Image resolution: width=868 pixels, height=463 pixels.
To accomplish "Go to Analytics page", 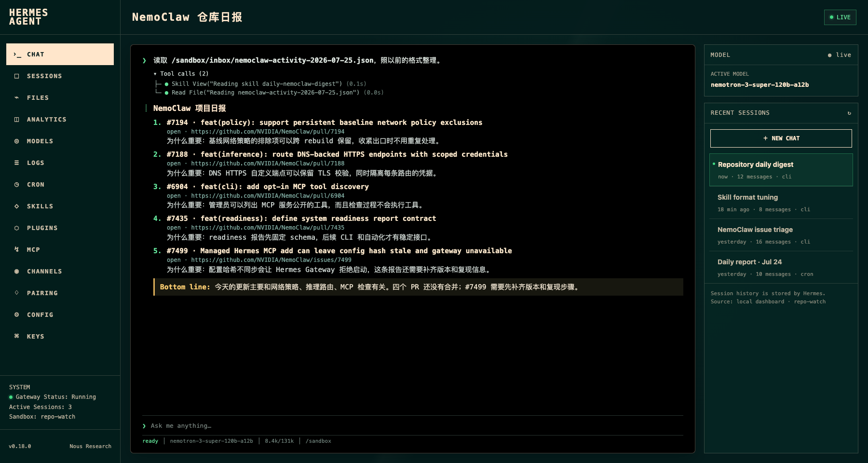I will [60, 120].
